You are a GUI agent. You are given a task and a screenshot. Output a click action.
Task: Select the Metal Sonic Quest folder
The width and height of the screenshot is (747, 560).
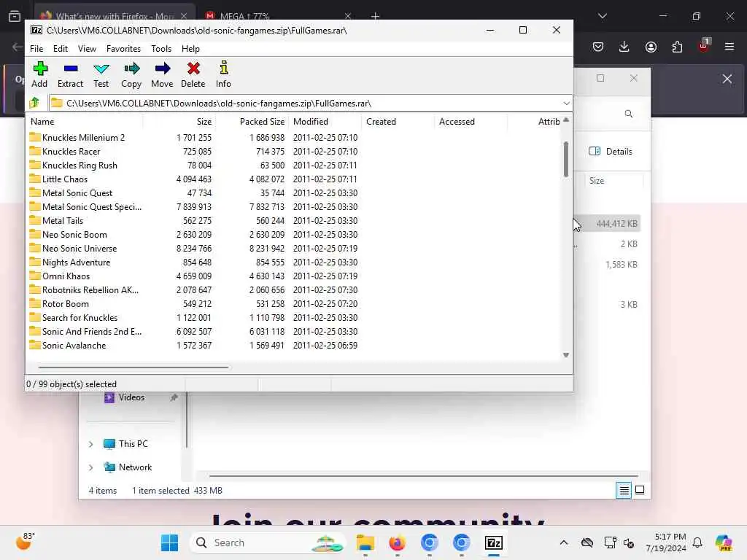point(77,192)
